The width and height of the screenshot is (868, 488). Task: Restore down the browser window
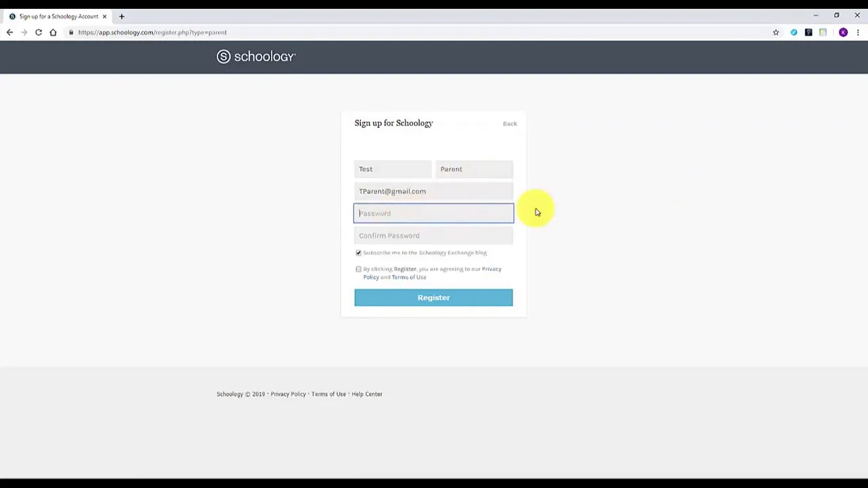[x=837, y=16]
